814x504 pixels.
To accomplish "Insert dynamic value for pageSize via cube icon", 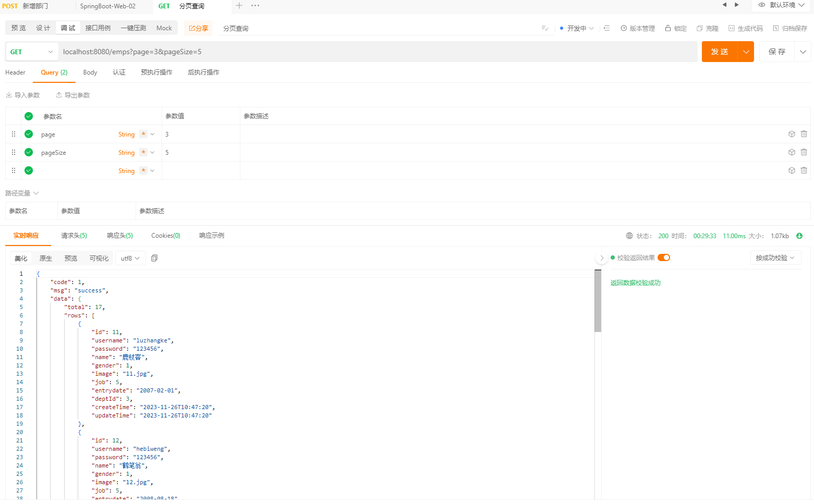I will coord(792,152).
